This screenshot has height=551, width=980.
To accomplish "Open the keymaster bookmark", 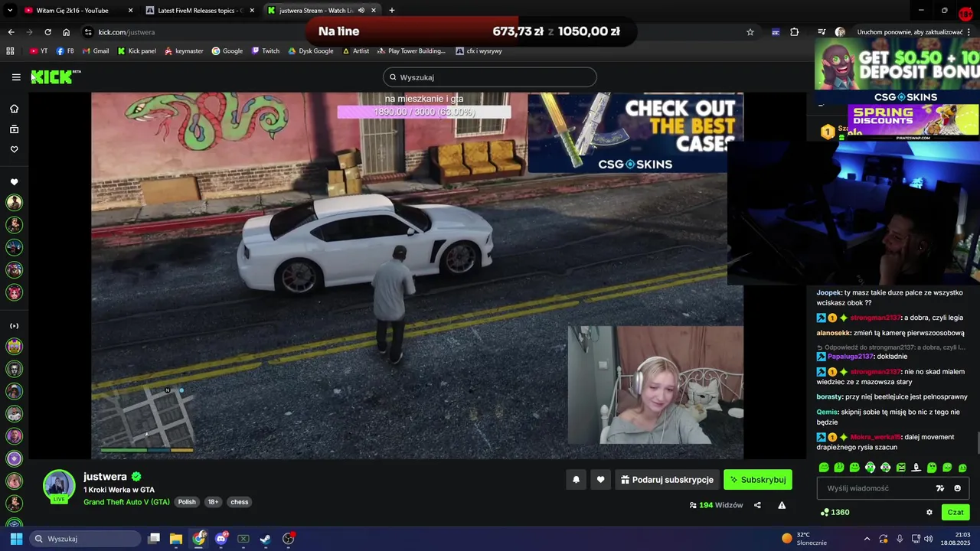I will point(184,51).
